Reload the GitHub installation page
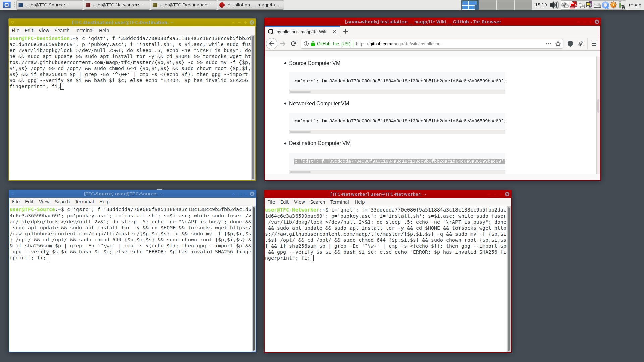Image resolution: width=644 pixels, height=362 pixels. [x=293, y=44]
